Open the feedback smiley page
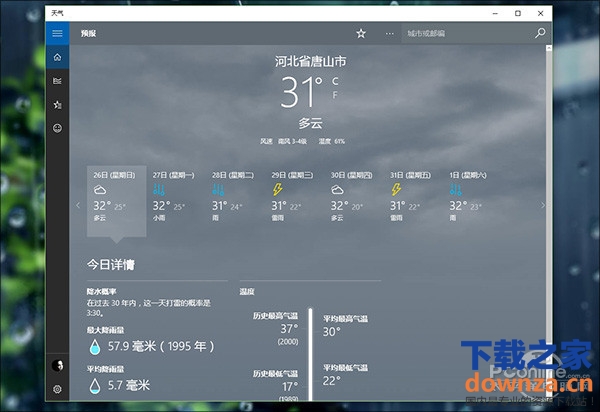 [57, 128]
